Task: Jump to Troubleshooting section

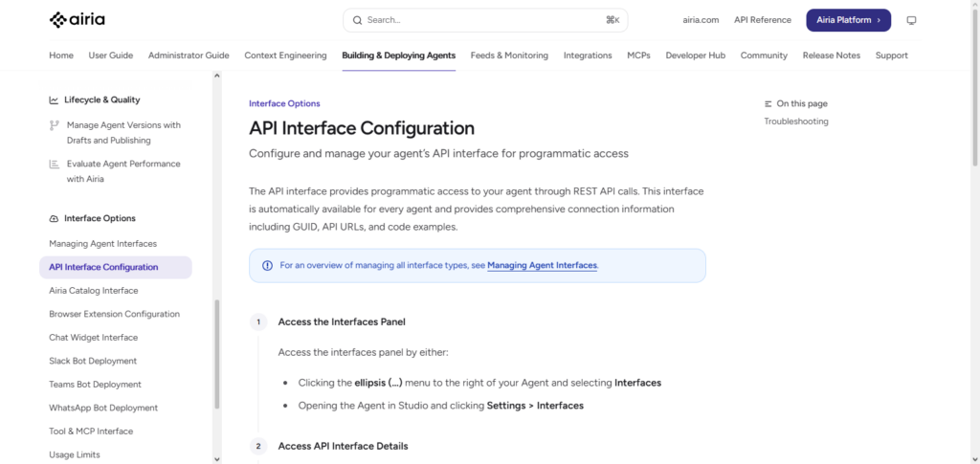Action: 796,122
